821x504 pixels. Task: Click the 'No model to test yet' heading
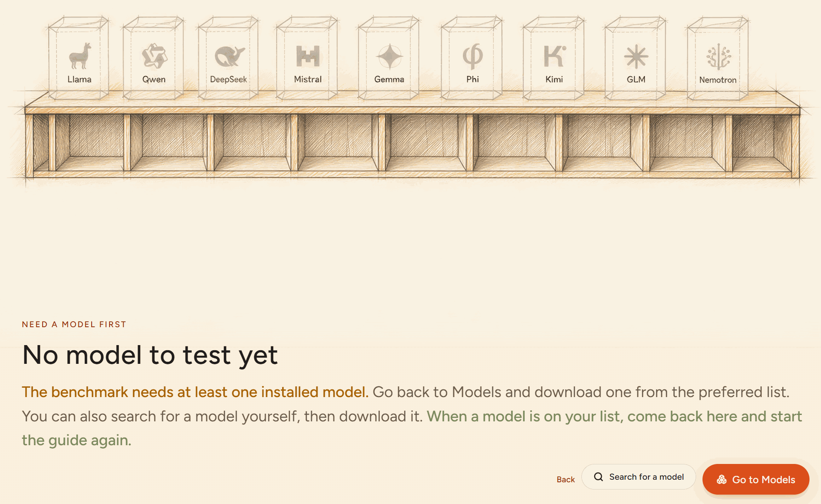tap(150, 355)
